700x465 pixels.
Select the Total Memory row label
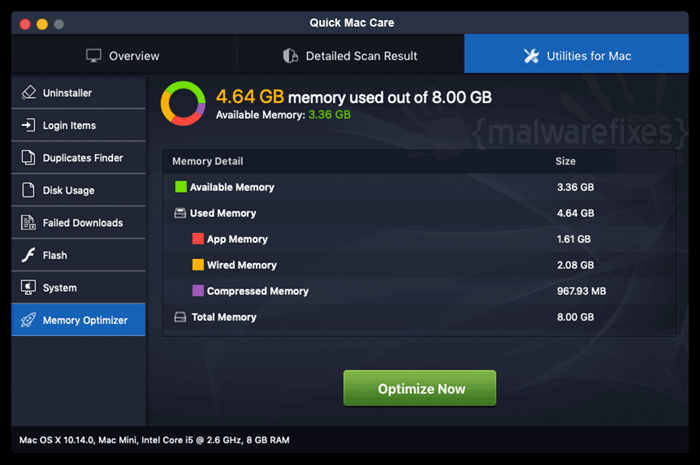[224, 317]
